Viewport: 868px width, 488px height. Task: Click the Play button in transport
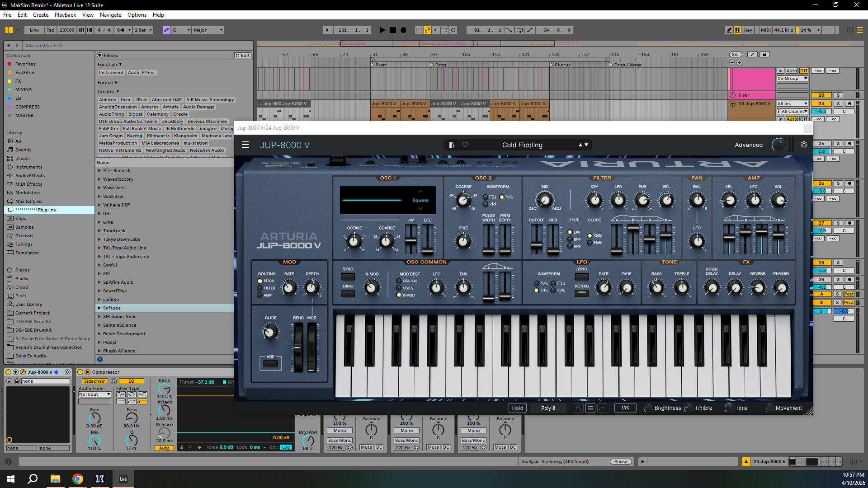pyautogui.click(x=382, y=30)
